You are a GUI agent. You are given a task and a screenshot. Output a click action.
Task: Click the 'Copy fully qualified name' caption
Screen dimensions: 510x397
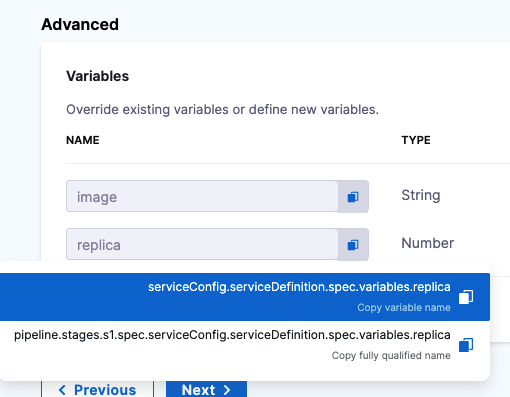tap(391, 355)
